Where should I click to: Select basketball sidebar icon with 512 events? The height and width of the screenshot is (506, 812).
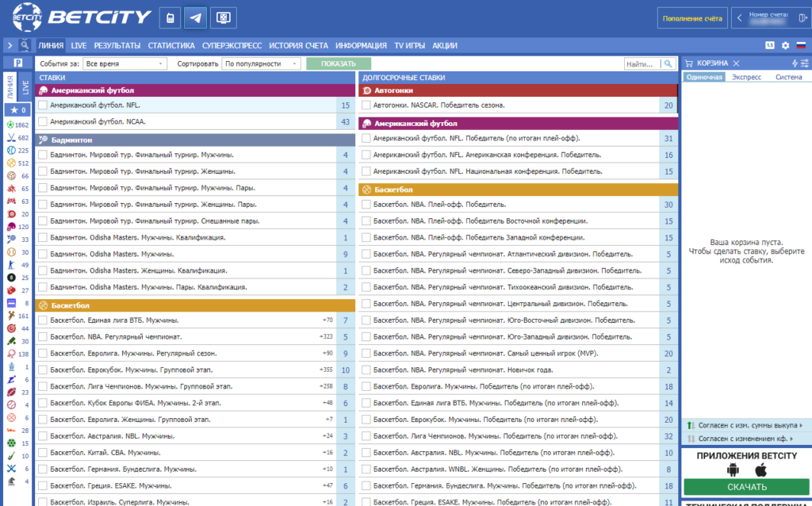pyautogui.click(x=11, y=163)
